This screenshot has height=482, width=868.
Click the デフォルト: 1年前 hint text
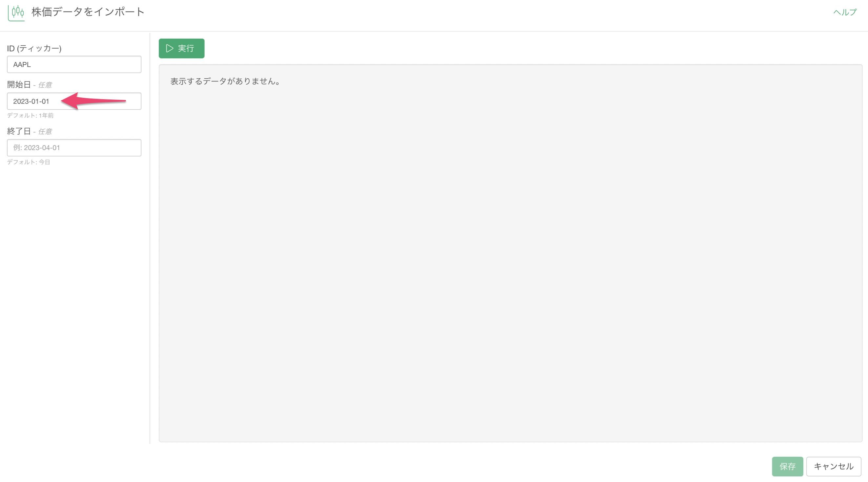[x=30, y=115]
